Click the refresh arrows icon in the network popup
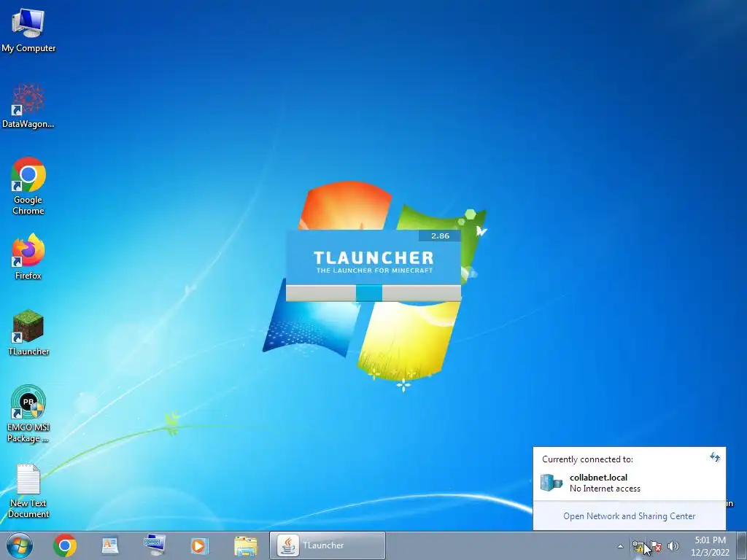 715,458
